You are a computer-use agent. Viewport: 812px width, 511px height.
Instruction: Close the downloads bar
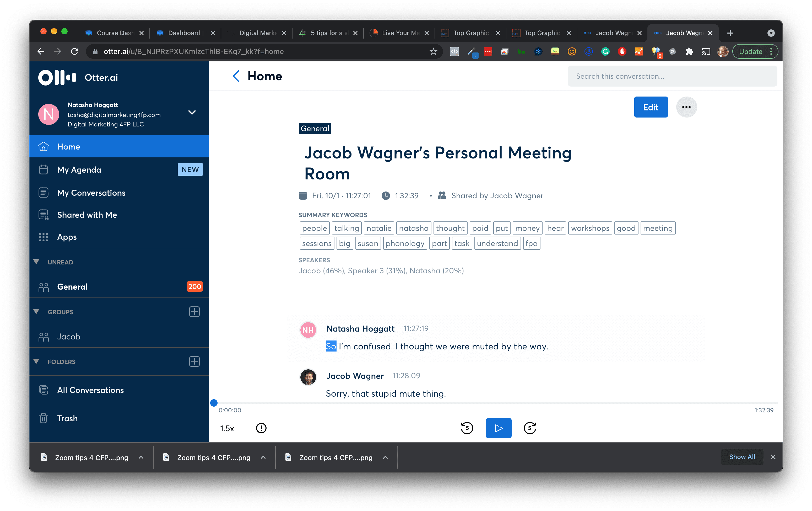(x=773, y=457)
